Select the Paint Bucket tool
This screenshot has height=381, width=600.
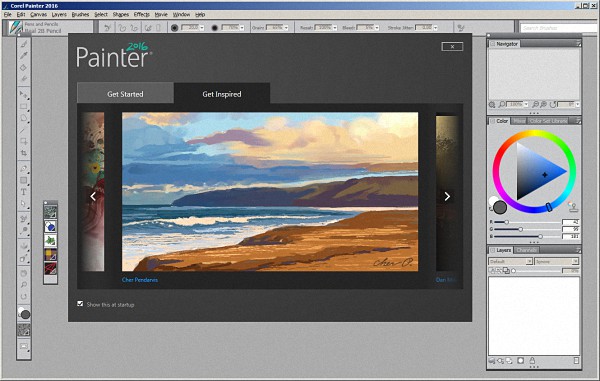pos(24,68)
